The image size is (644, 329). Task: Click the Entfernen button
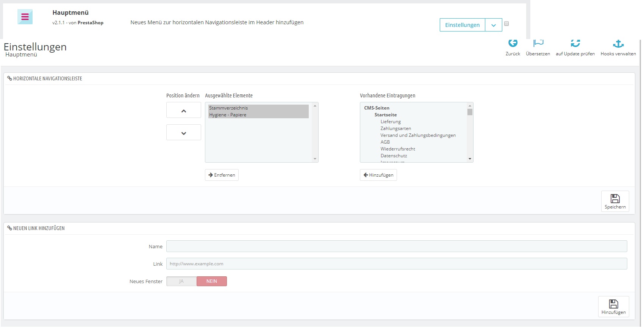pos(222,175)
